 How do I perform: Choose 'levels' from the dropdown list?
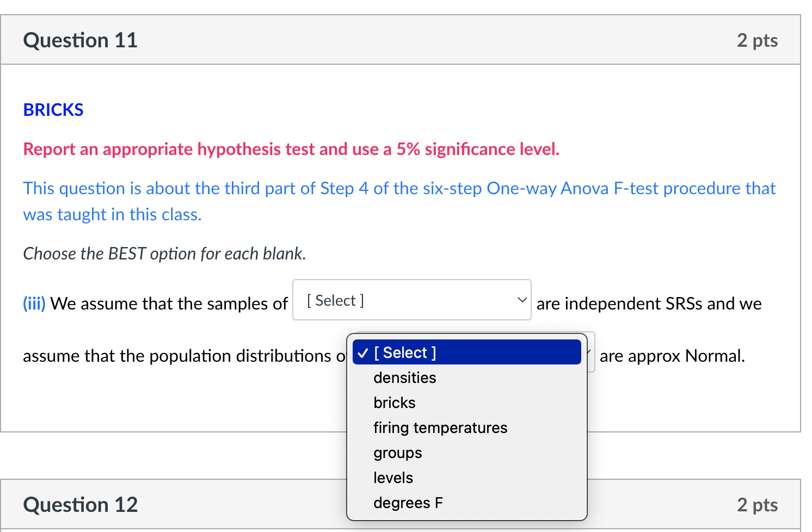click(x=467, y=478)
